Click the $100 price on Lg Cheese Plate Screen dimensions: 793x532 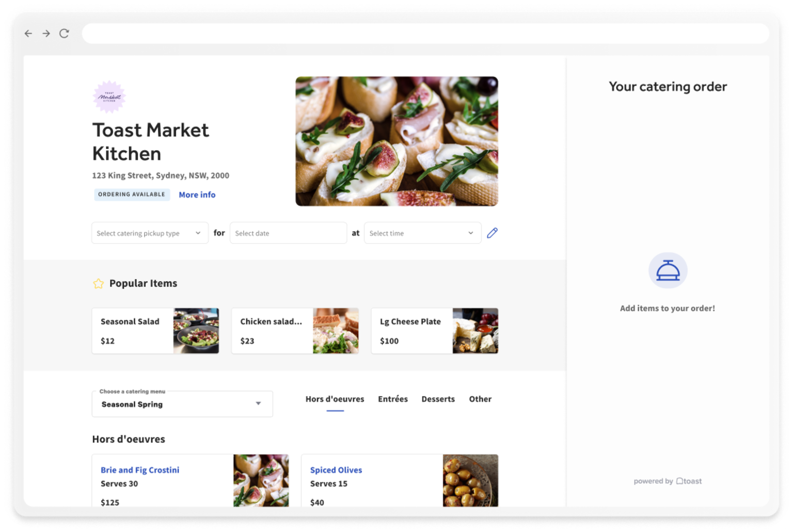pos(389,341)
